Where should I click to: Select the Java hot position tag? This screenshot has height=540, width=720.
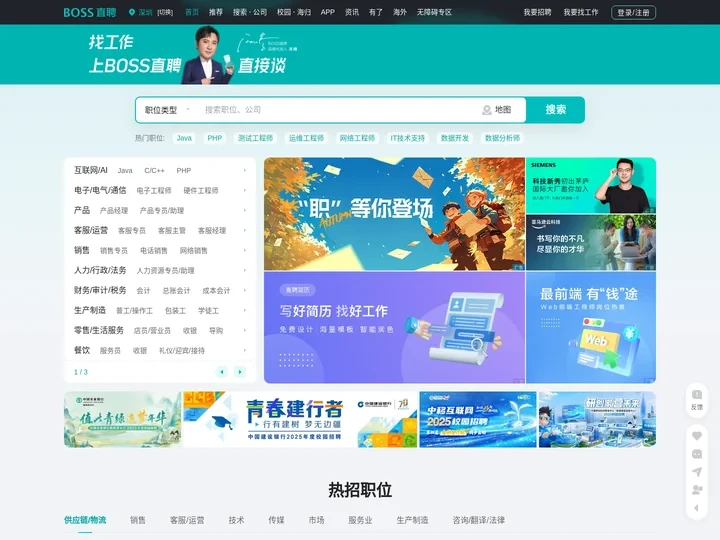tap(184, 138)
